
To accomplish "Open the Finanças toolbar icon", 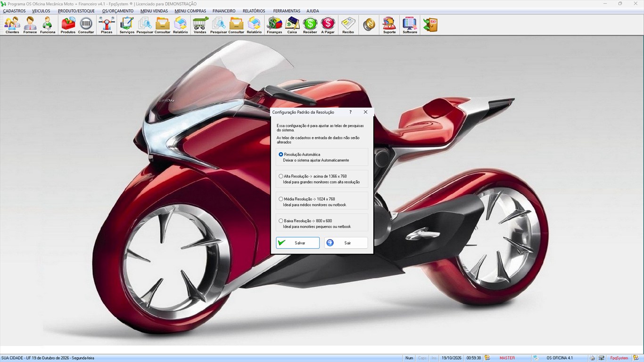I will tap(274, 25).
